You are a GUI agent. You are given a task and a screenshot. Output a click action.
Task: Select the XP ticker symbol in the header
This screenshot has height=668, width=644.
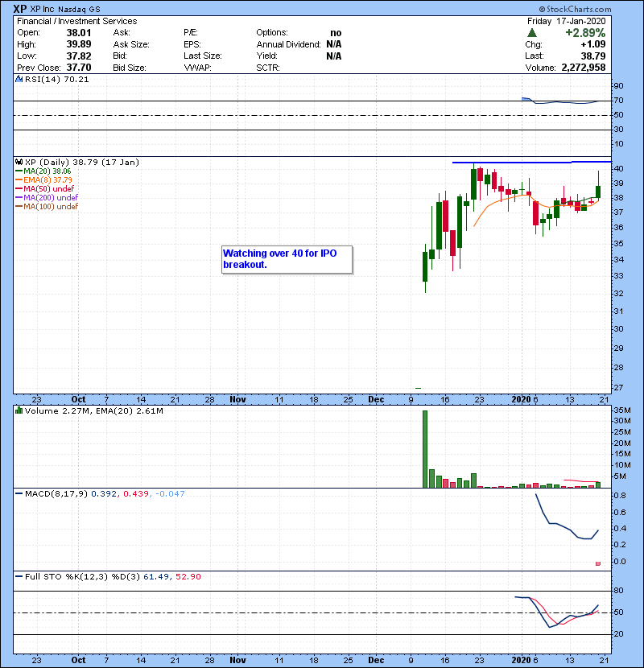pyautogui.click(x=20, y=9)
